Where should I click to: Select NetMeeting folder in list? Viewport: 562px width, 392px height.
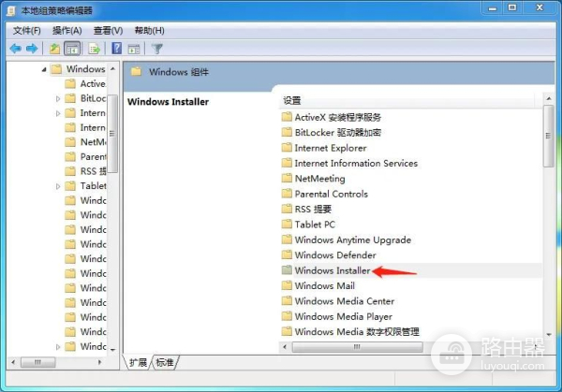[x=313, y=179]
